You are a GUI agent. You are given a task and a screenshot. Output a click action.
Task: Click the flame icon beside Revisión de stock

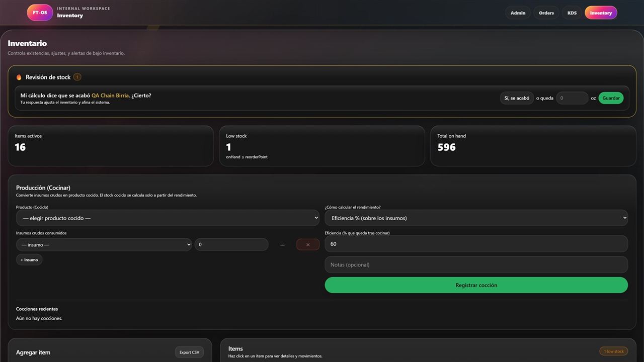click(x=19, y=77)
